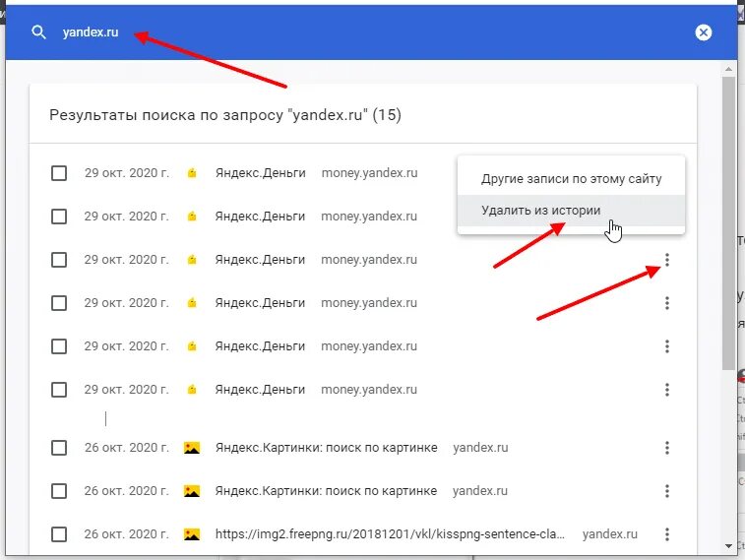
Task: Click the yellow wallet favicon of the first Яндекс.Деньги entry
Action: tap(192, 173)
